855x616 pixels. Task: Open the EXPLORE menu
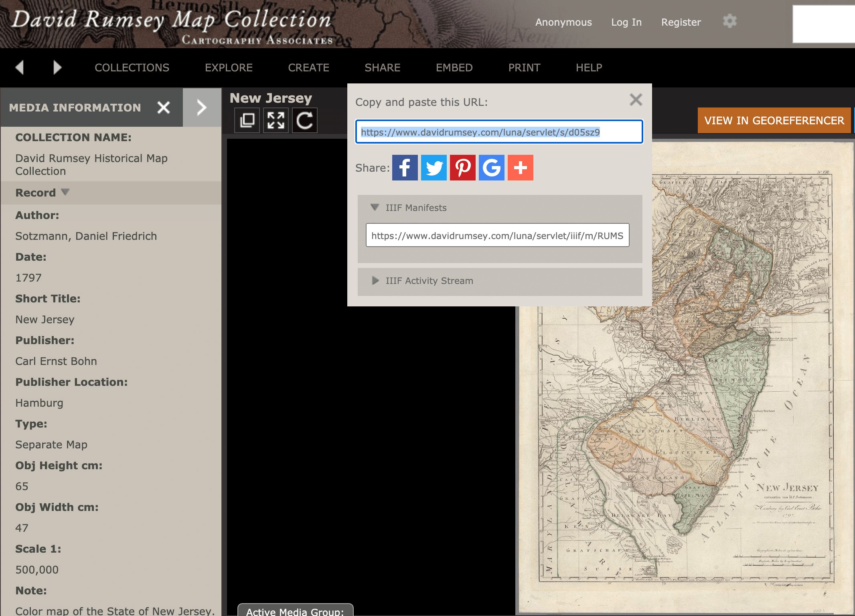click(x=229, y=67)
